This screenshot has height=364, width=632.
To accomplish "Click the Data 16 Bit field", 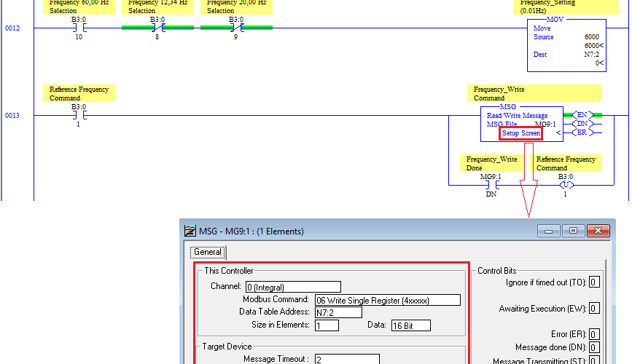I will (x=410, y=325).
